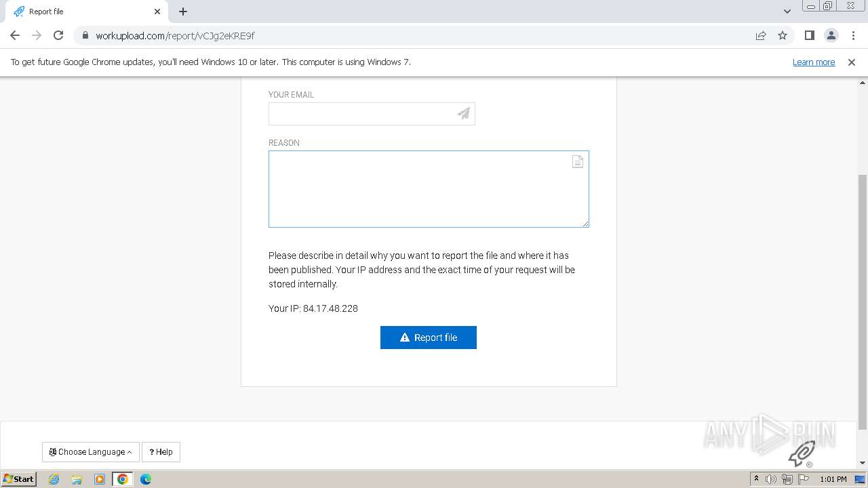This screenshot has height=488, width=868.
Task: Click the Show desktop button
Action: 860,479
